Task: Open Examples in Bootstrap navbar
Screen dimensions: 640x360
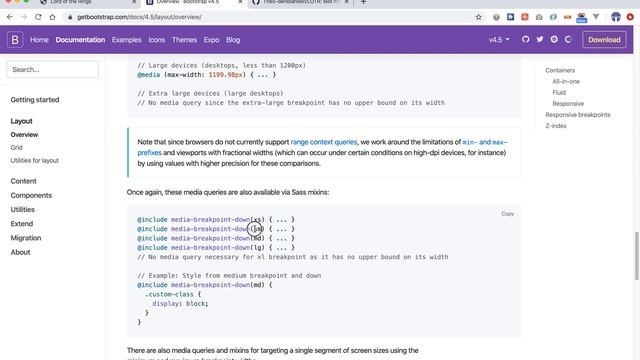Action: (x=127, y=40)
